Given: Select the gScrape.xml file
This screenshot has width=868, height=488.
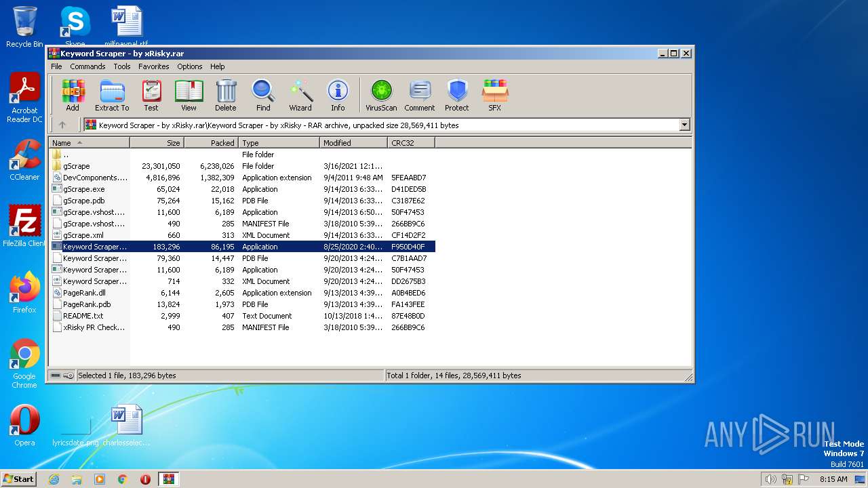Looking at the screenshot, I should [242, 235].
